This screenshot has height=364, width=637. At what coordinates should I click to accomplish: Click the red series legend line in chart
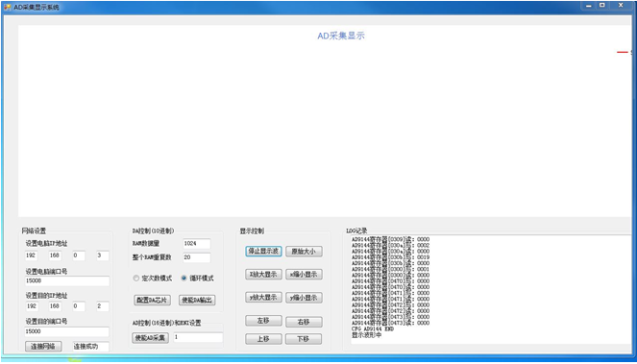tap(623, 53)
